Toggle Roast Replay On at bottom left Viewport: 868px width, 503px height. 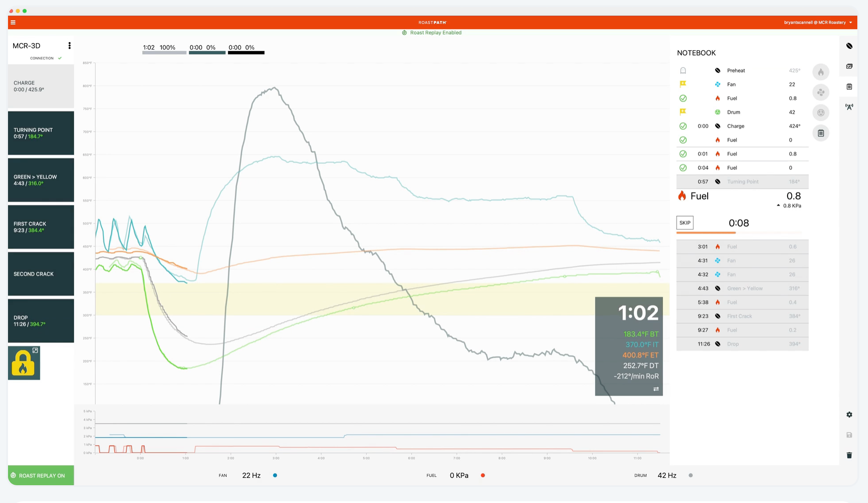click(x=40, y=475)
